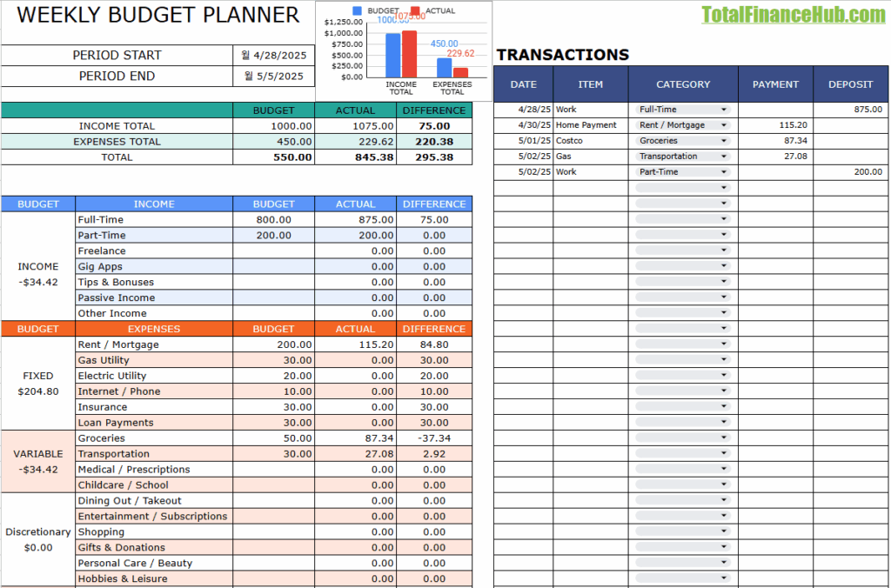The height and width of the screenshot is (588, 891).
Task: Click the DEPOSIT column header
Action: 851,84
